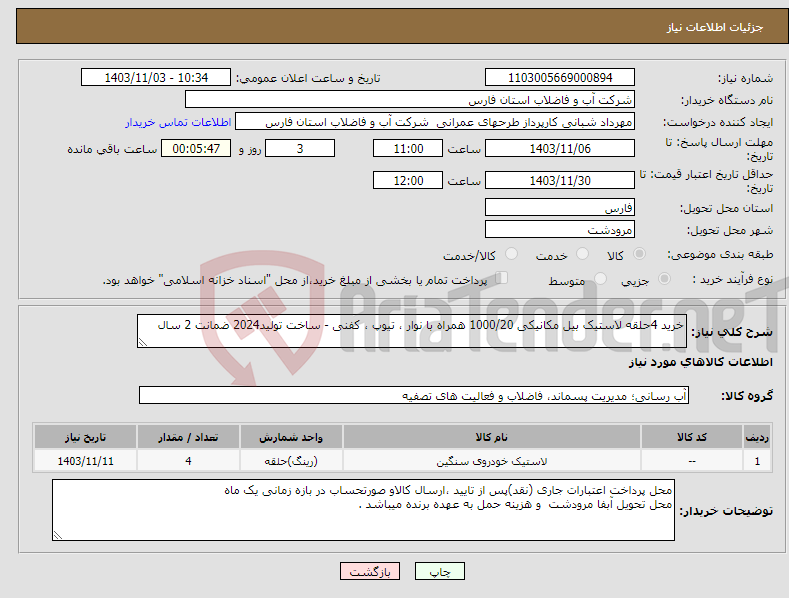Click the شهر محل تحویل label
This screenshot has width=789, height=598.
coord(730,231)
